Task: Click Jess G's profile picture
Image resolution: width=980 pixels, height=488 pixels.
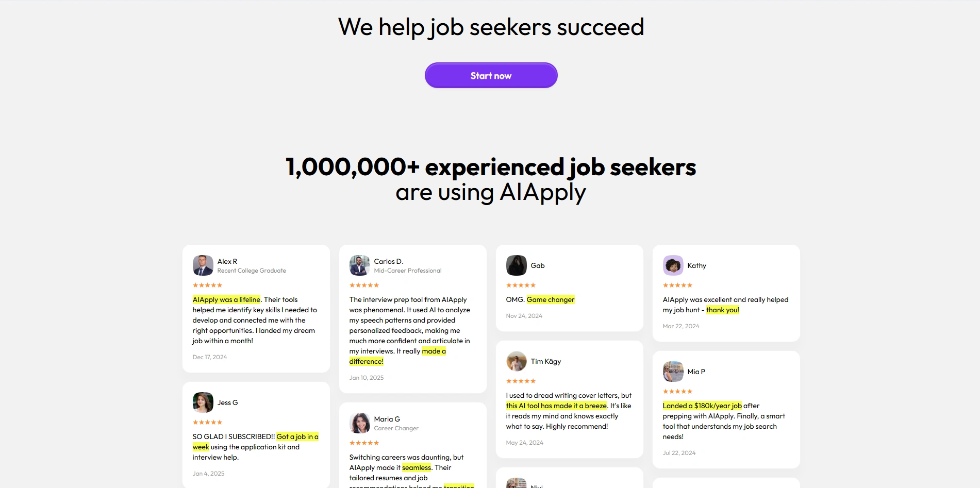Action: click(x=203, y=402)
